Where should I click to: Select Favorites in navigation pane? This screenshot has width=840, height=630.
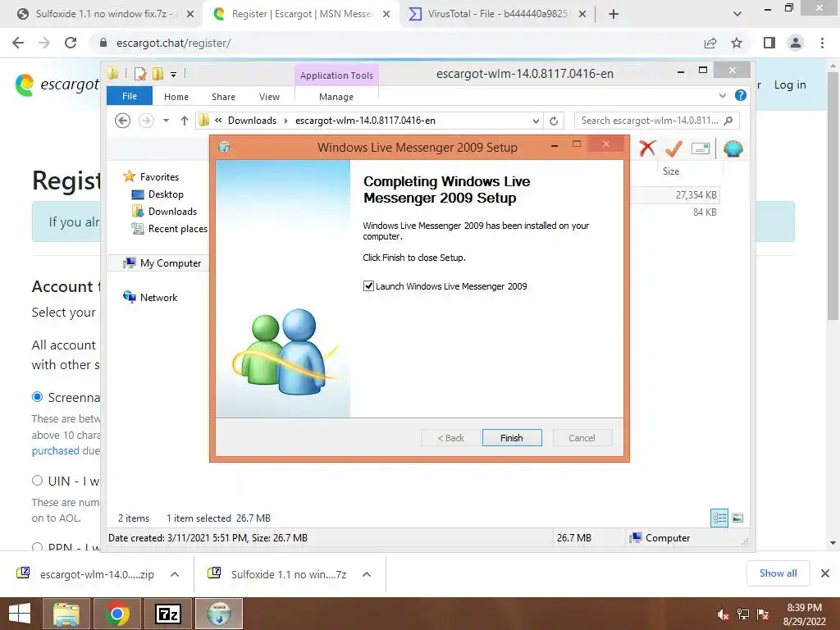159,177
